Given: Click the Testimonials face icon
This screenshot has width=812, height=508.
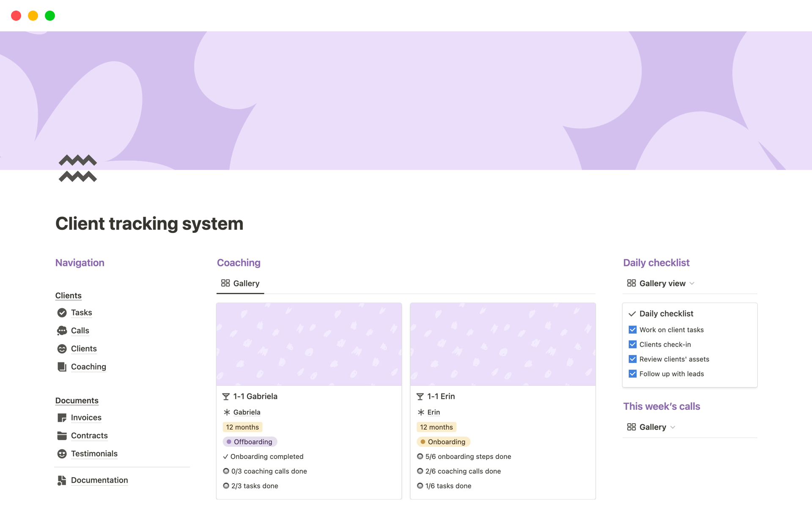Looking at the screenshot, I should [x=62, y=454].
